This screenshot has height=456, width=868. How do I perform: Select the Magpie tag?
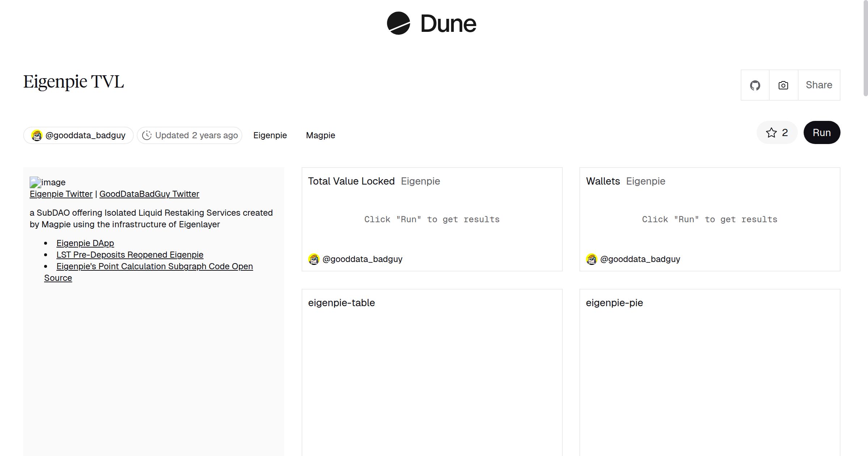click(320, 135)
